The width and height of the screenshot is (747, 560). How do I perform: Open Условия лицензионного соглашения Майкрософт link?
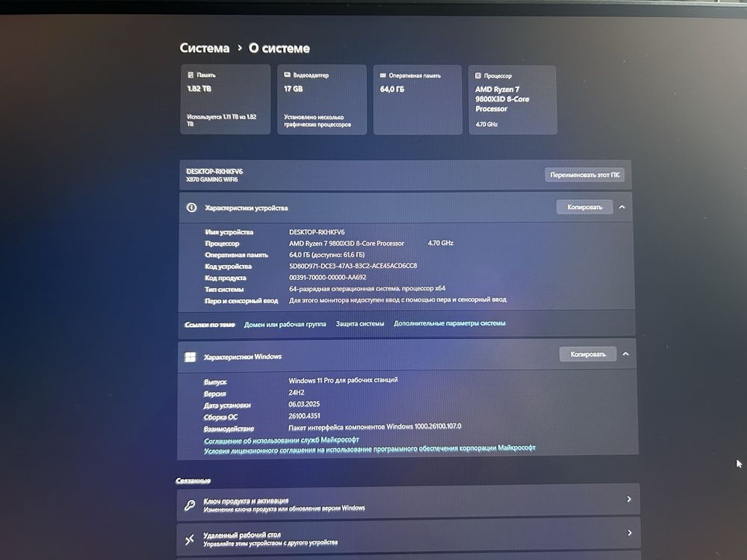click(x=370, y=449)
